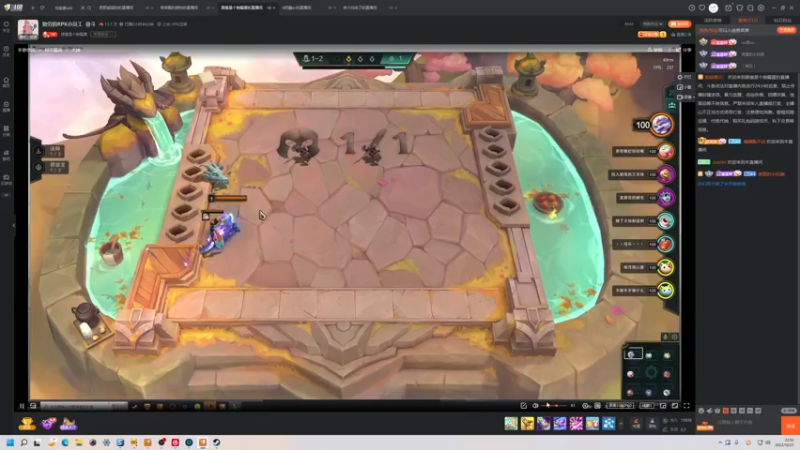Image resolution: width=800 pixels, height=450 pixels.
Task: Open the Windows Start menu
Action: tap(10, 442)
